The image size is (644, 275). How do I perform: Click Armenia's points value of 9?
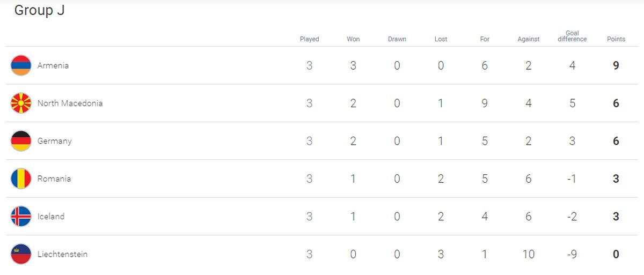point(616,65)
